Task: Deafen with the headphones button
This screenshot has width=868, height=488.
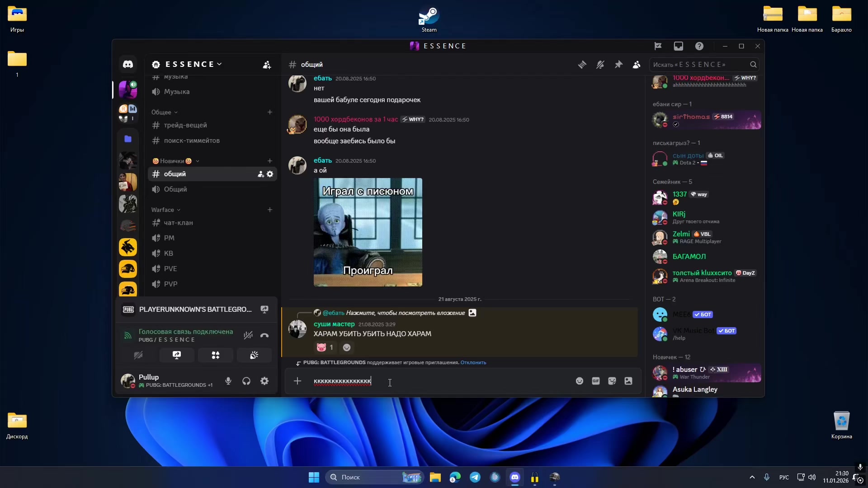Action: pyautogui.click(x=246, y=381)
